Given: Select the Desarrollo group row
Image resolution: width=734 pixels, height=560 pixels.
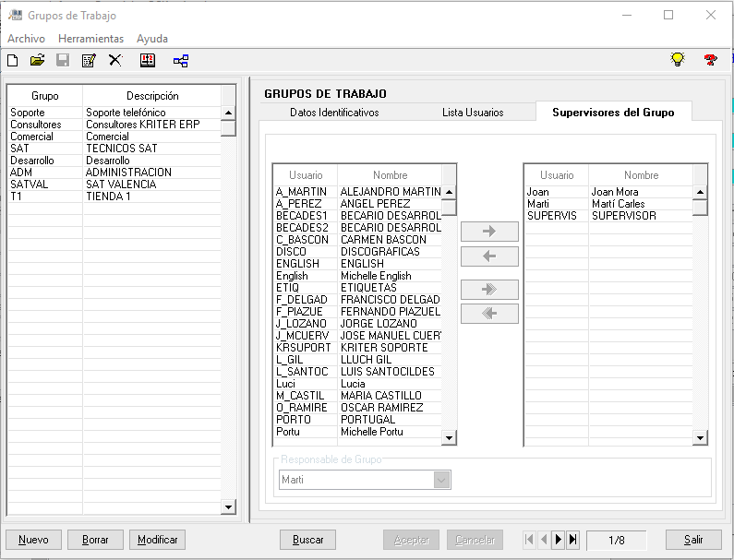Looking at the screenshot, I should [x=114, y=161].
